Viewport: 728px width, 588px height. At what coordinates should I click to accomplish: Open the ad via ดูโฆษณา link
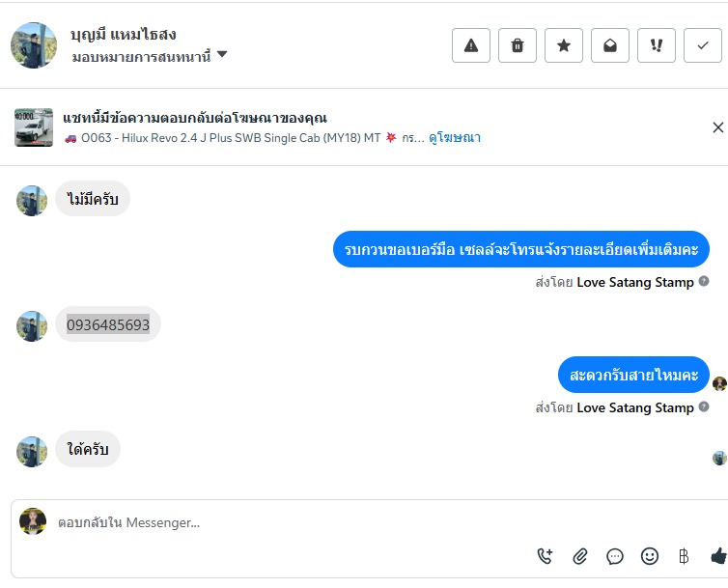[x=455, y=138]
